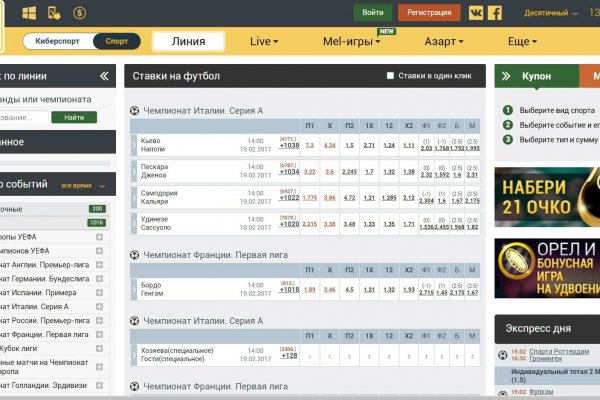The image size is (600, 400).
Task: Open the mobile app icon in header
Action: point(54,13)
